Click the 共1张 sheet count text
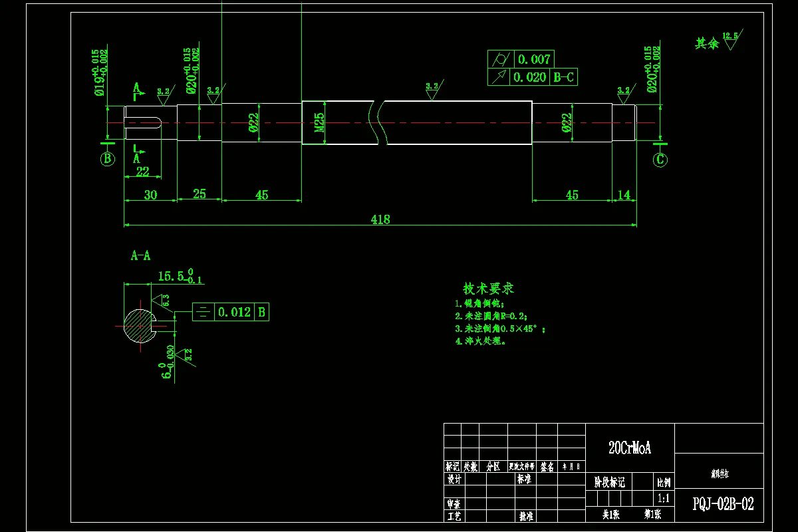The width and height of the screenshot is (798, 532). point(610,515)
